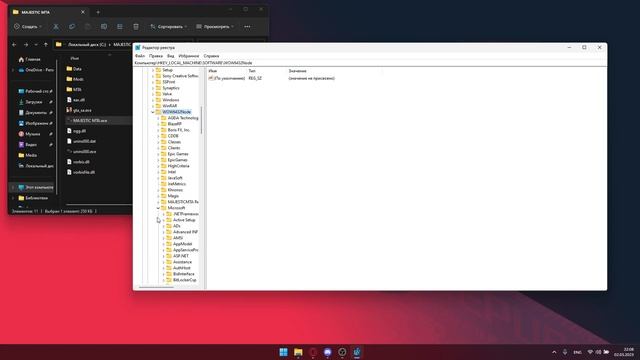Click the Registry Editor taskbar icon
This screenshot has height=360, width=640.
click(x=357, y=352)
